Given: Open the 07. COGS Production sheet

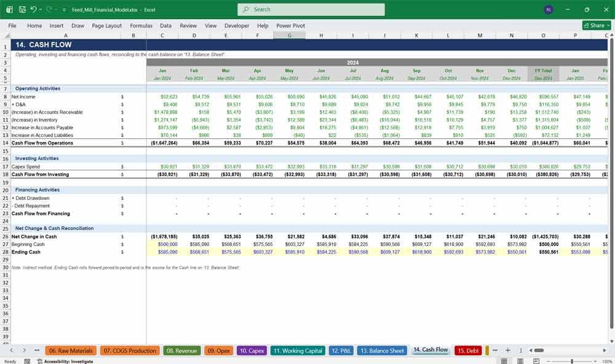Looking at the screenshot, I should tap(130, 350).
